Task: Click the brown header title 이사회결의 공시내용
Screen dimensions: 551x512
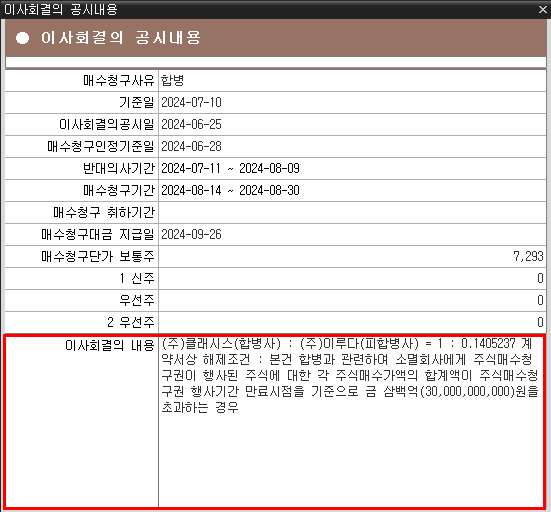Action: point(121,38)
